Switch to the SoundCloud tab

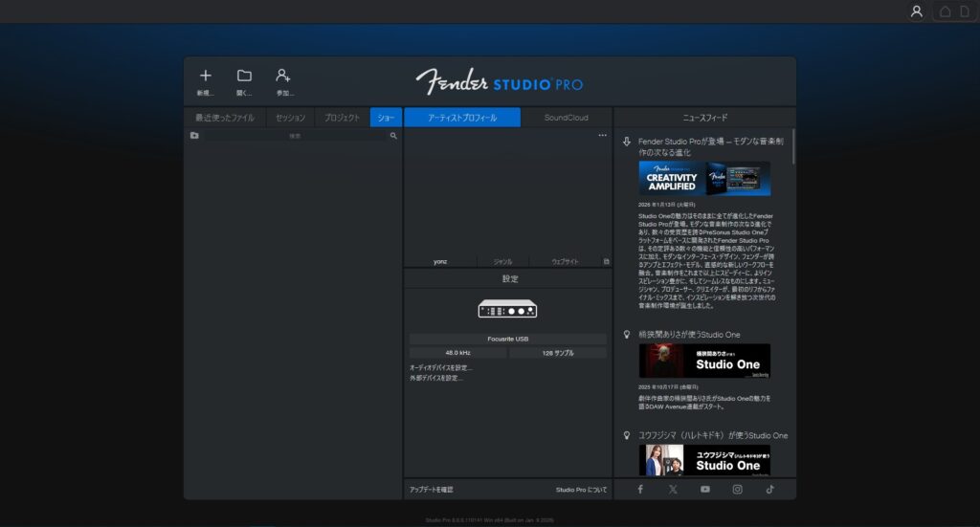566,118
